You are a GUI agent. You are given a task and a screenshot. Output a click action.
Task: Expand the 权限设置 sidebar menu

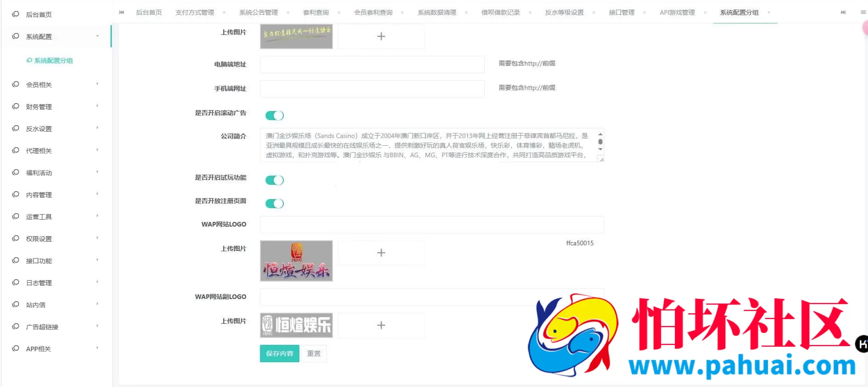tap(97, 238)
